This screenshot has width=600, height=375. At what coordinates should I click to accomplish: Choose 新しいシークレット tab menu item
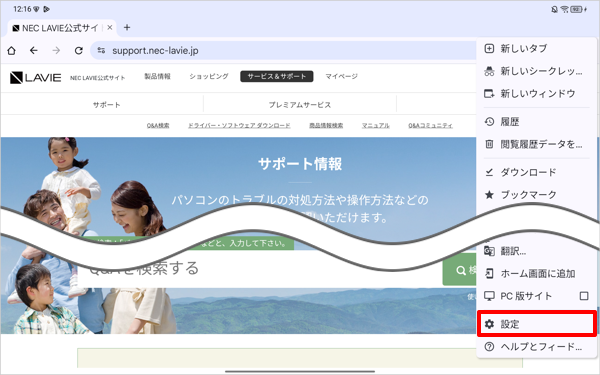(536, 71)
